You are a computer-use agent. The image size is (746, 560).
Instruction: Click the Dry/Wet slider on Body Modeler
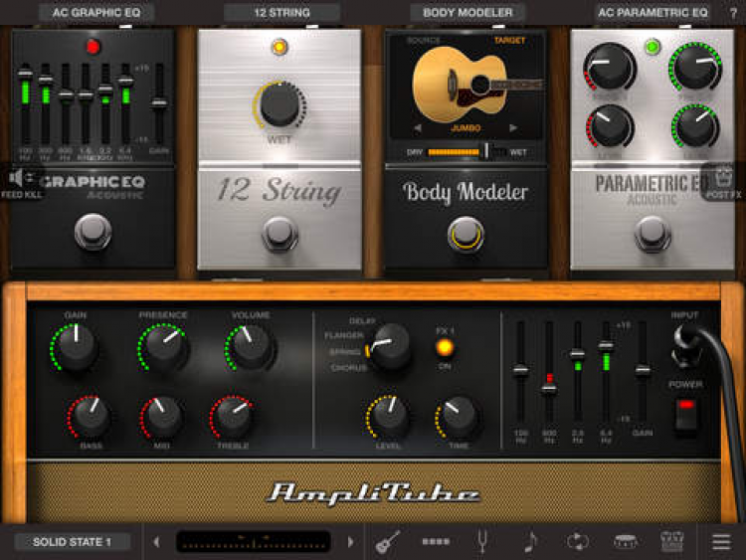click(x=466, y=152)
